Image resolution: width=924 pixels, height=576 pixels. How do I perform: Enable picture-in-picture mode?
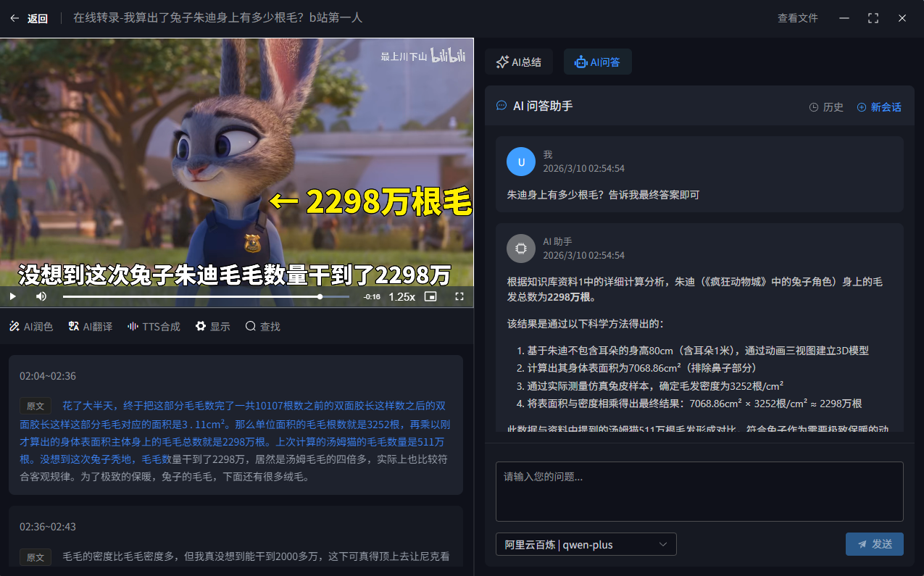[x=430, y=296]
